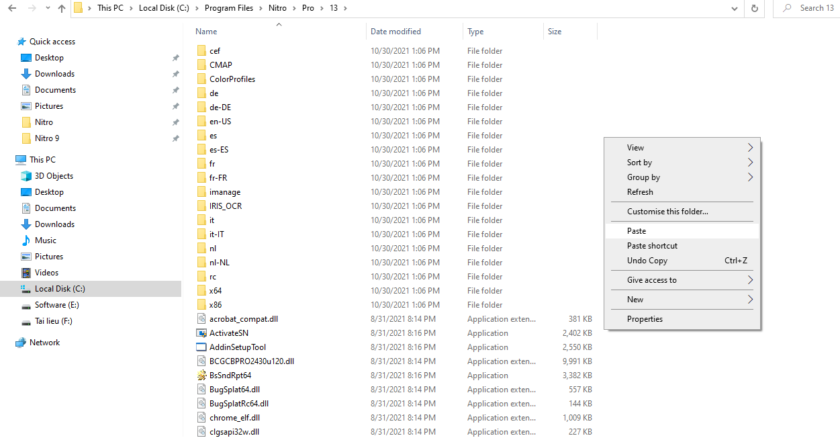Select Software (E:) drive in sidebar

(x=57, y=305)
